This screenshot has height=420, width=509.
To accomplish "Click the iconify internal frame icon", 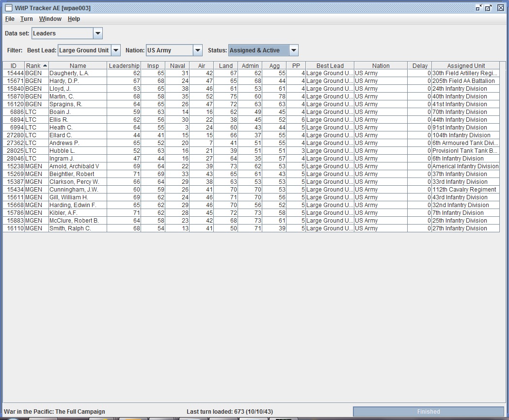I will [479, 8].
